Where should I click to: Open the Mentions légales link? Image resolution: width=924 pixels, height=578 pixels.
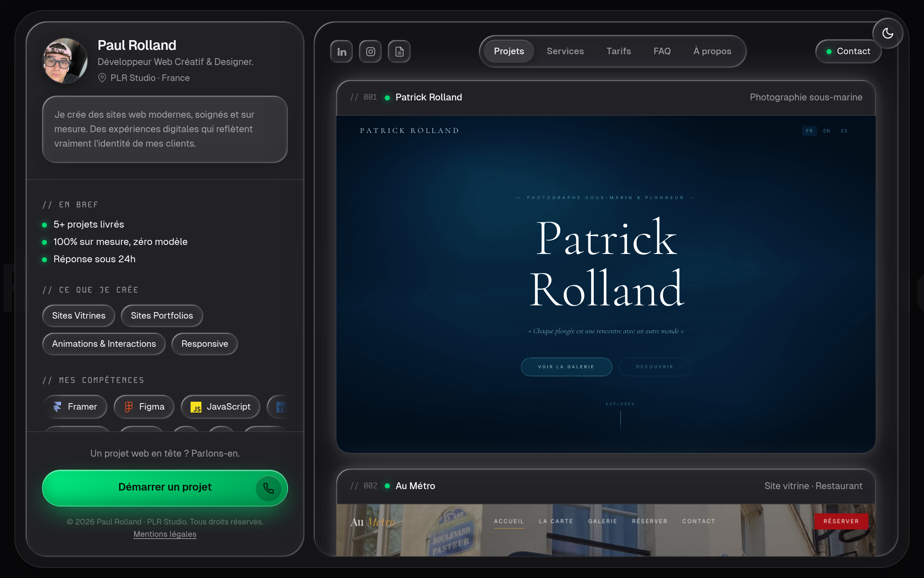pos(165,534)
